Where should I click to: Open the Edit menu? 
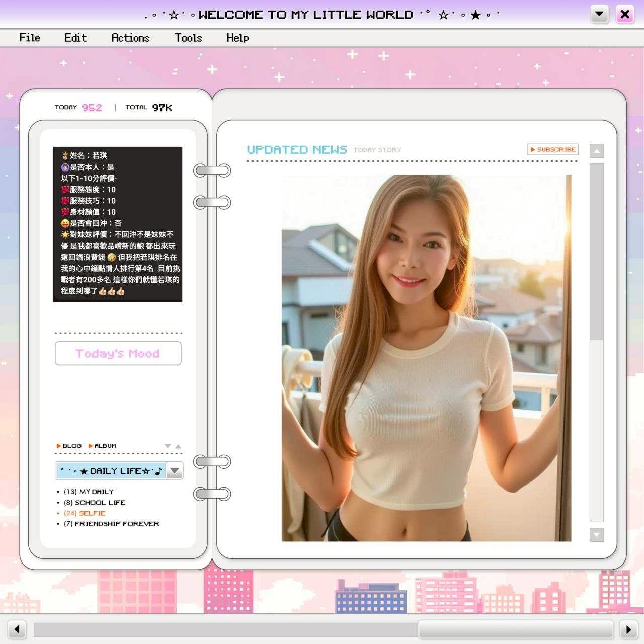click(75, 38)
